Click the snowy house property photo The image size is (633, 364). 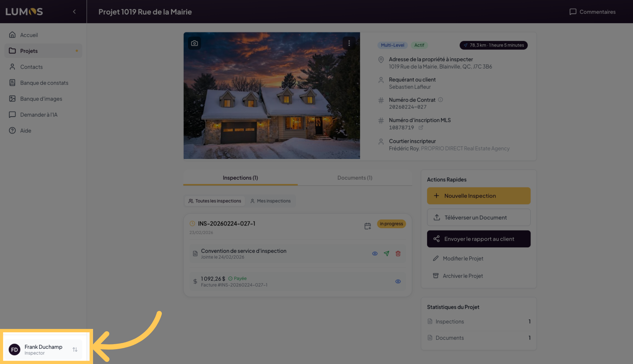tap(272, 101)
